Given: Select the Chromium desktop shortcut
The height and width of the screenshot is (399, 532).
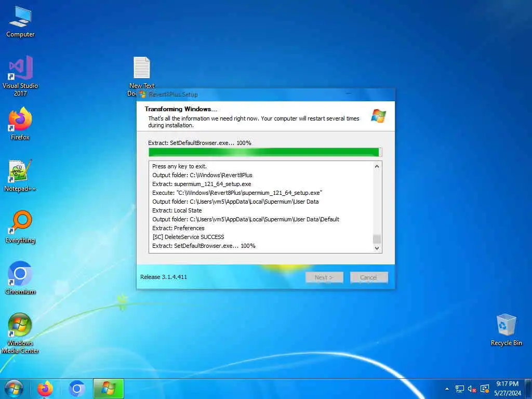Looking at the screenshot, I should [20, 278].
